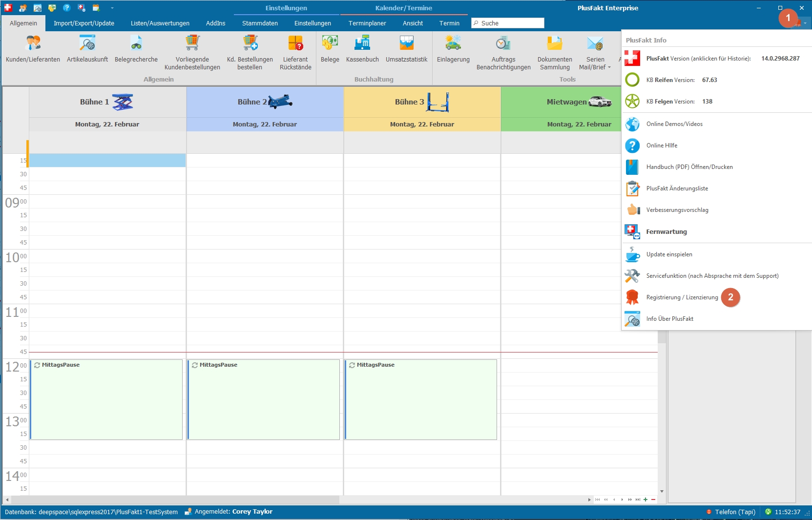Open Registrierung / Lizenzierung
This screenshot has height=520, width=812.
pyautogui.click(x=716, y=297)
